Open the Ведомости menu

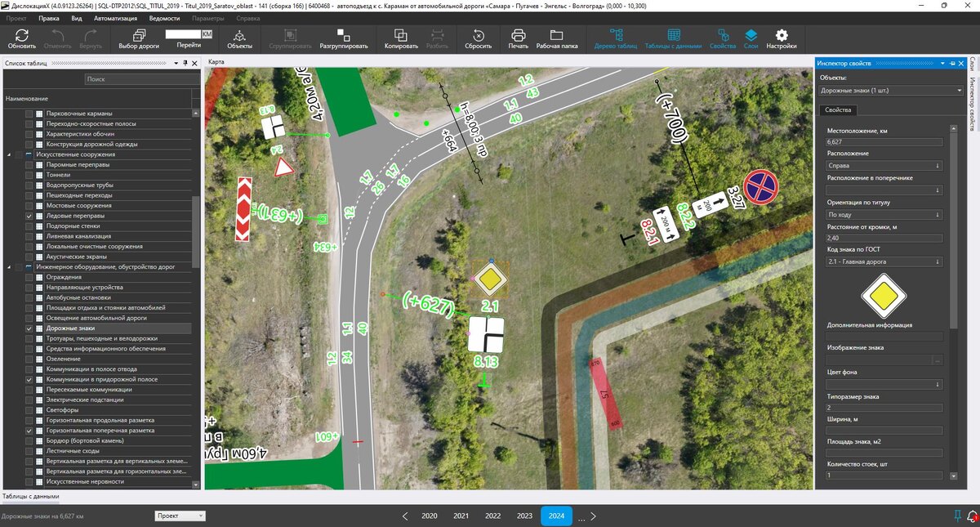pos(164,18)
